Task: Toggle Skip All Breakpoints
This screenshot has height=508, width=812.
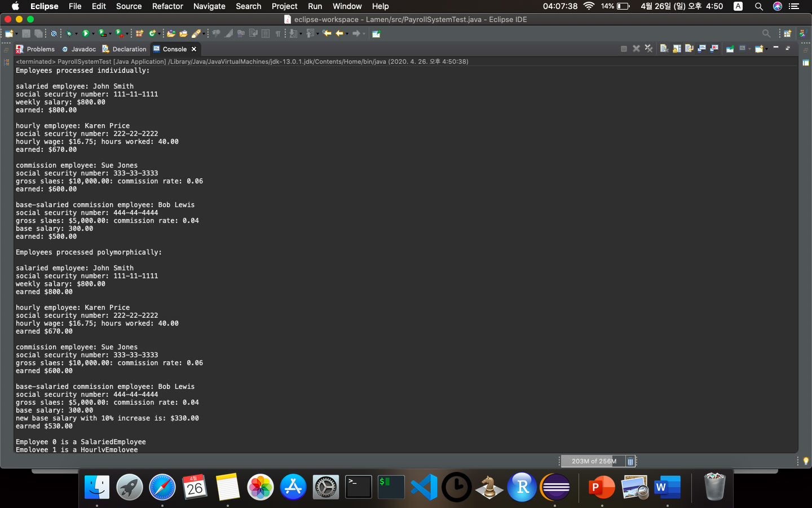Action: click(54, 33)
